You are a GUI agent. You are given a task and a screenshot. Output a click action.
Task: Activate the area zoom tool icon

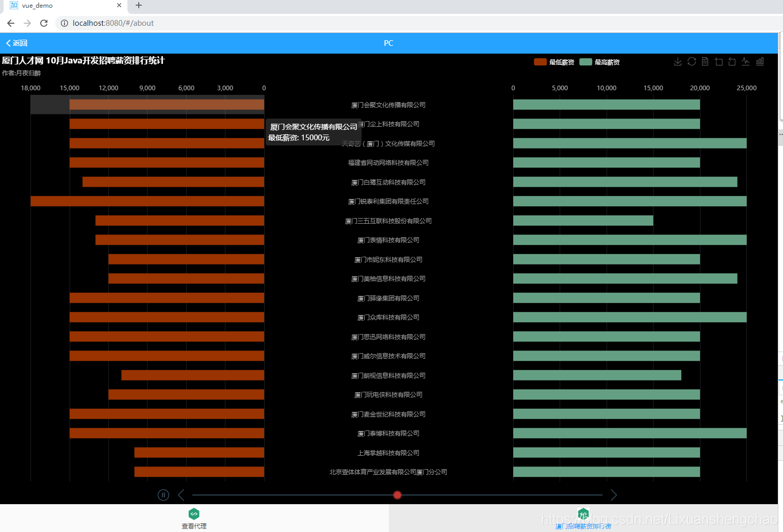pyautogui.click(x=719, y=62)
